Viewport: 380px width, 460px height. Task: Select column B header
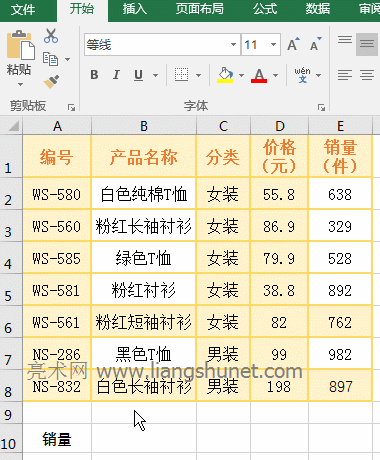(x=144, y=126)
